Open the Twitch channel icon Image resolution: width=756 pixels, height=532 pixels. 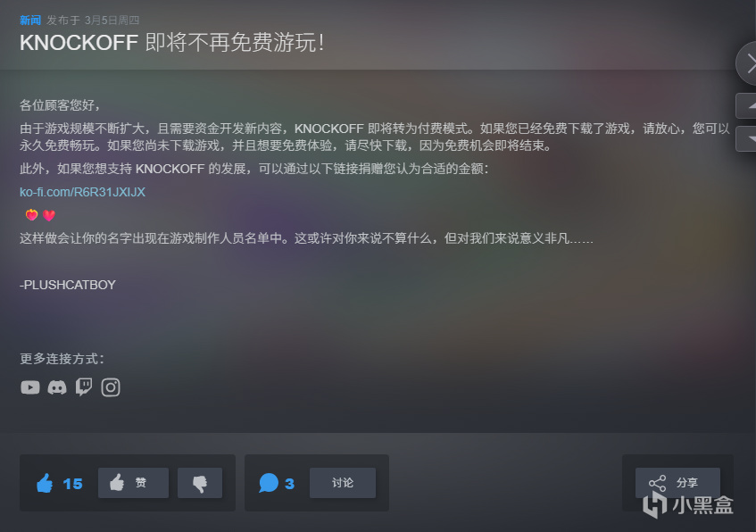(x=84, y=387)
